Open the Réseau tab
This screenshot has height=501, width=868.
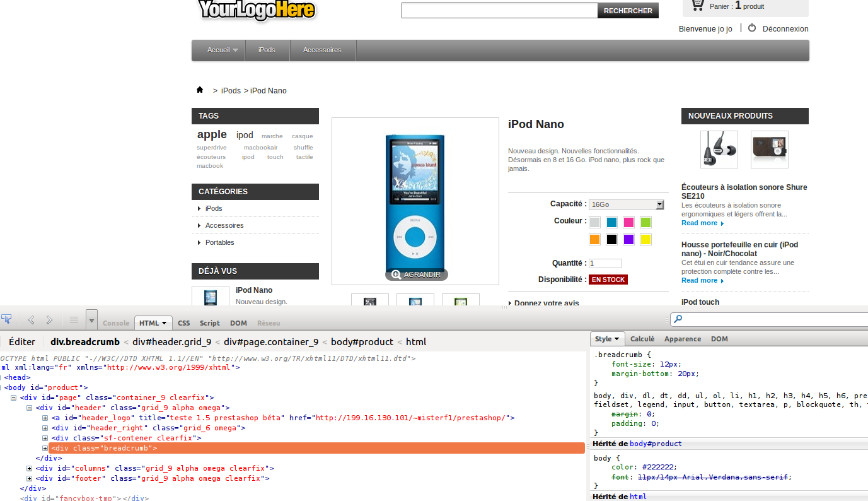click(x=269, y=323)
